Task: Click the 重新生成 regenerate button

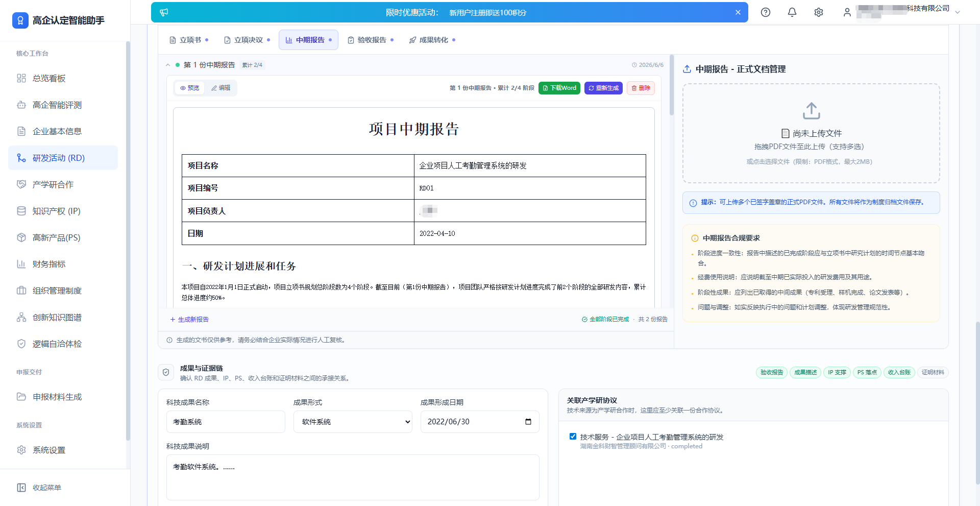Action: (603, 88)
